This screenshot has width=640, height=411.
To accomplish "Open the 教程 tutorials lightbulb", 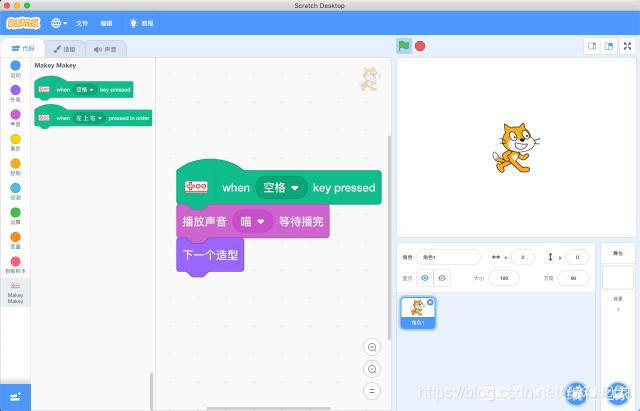I will 141,23.
